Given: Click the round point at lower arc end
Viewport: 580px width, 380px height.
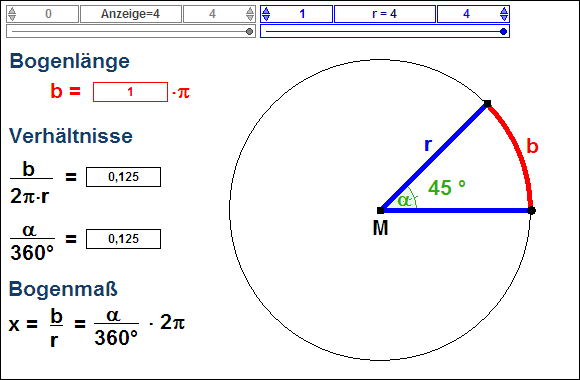Looking at the screenshot, I should point(532,211).
